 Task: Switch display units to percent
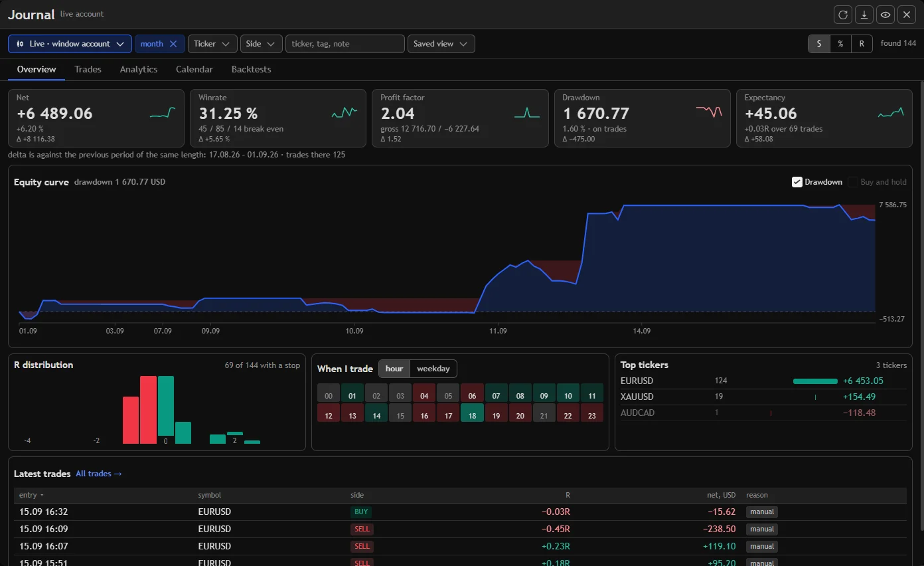tap(840, 44)
